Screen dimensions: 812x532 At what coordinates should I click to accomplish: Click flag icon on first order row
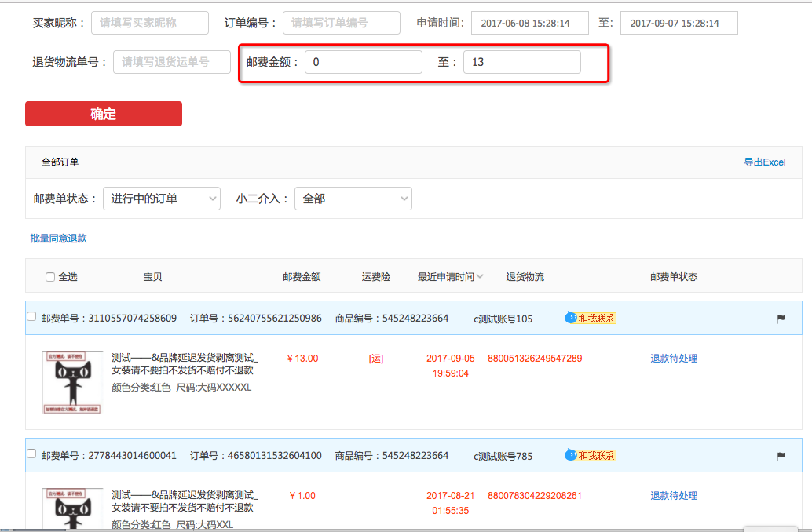(781, 319)
